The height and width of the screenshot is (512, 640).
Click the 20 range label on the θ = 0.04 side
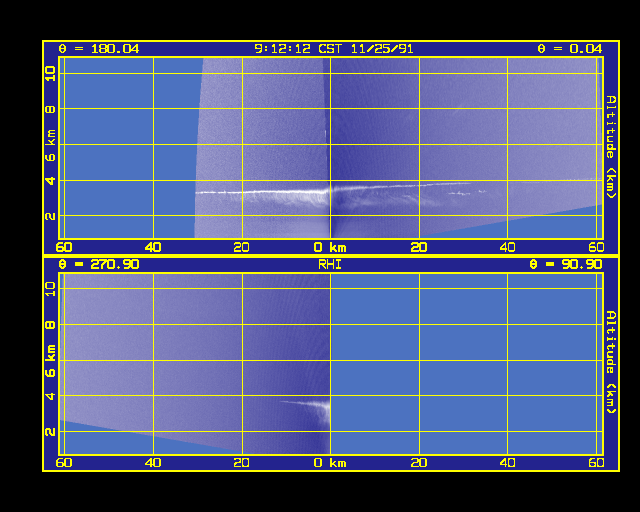click(x=419, y=247)
